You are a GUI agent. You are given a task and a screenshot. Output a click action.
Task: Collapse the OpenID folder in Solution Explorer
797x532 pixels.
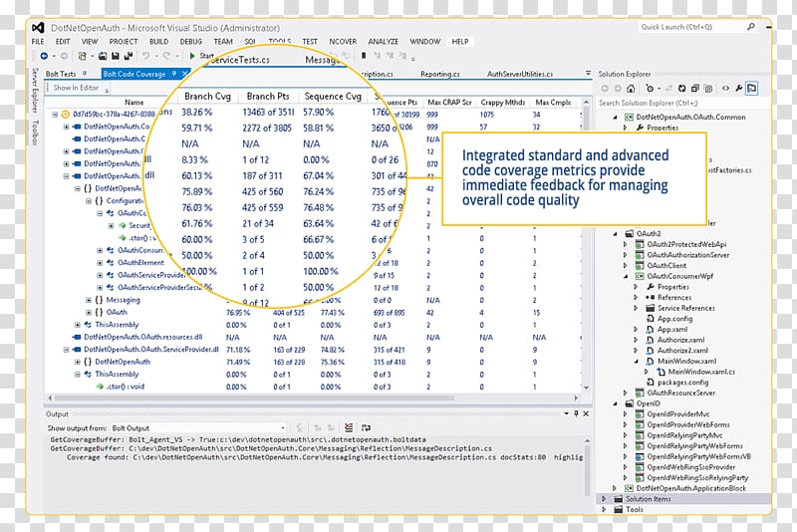[x=615, y=403]
